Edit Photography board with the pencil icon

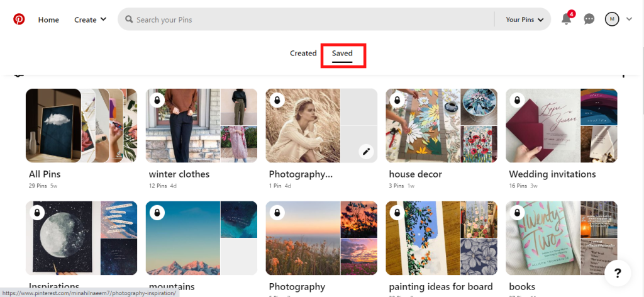(366, 152)
